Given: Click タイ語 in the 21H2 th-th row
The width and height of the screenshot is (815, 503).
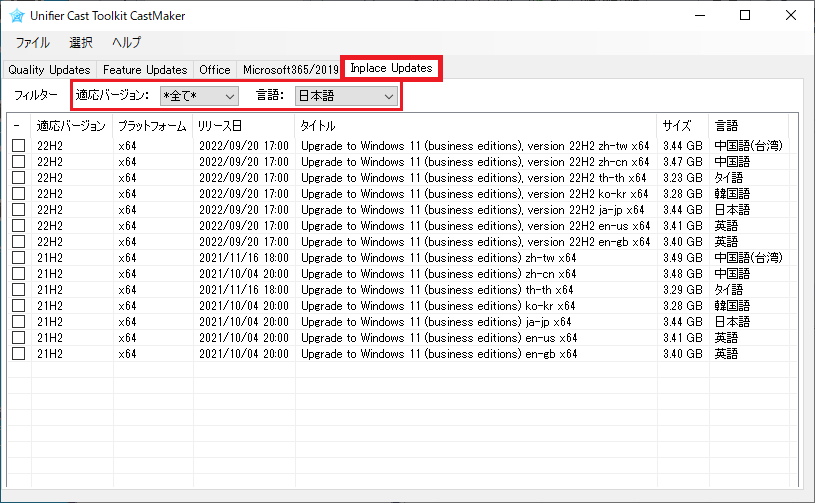Looking at the screenshot, I should [729, 290].
